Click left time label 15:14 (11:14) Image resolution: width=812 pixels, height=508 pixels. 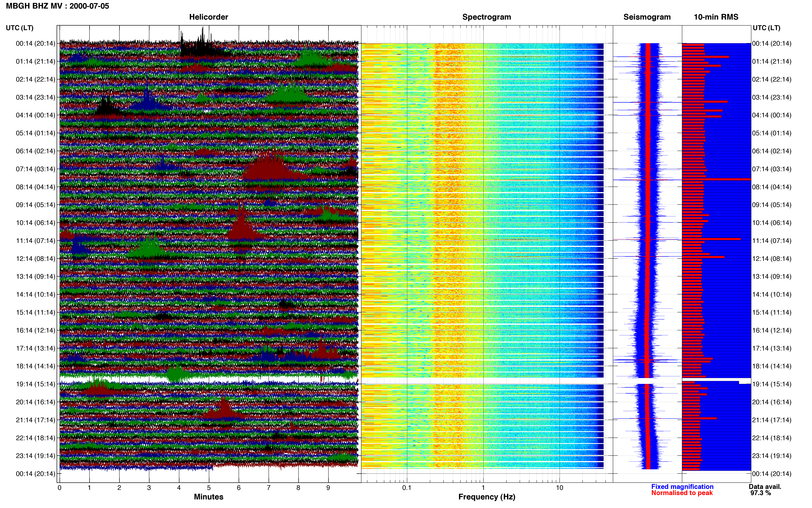pos(36,313)
